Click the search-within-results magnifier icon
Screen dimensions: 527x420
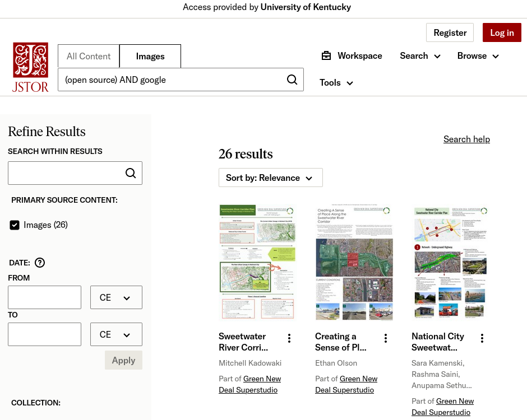(131, 173)
